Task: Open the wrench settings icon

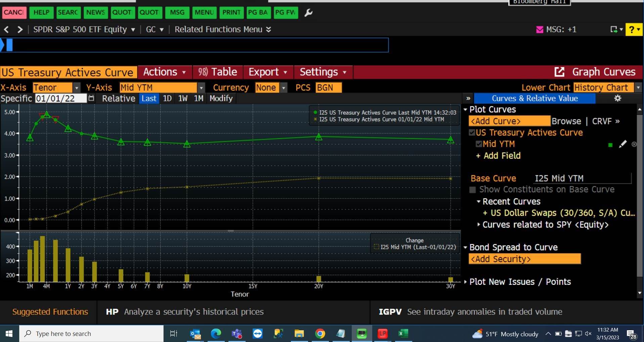Action: pos(308,13)
